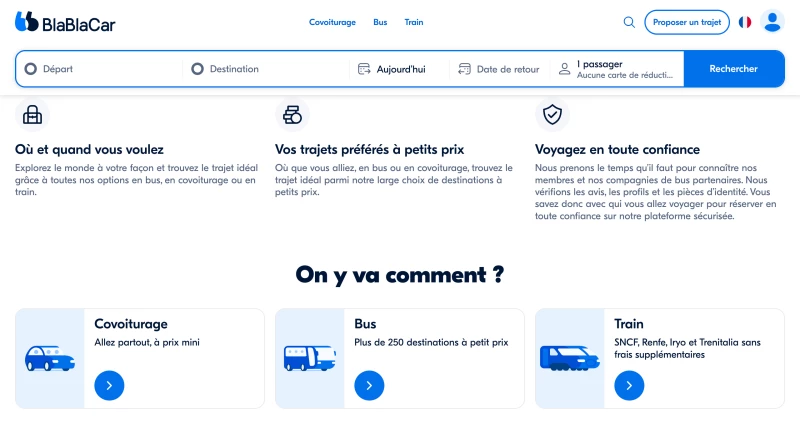800x424 pixels.
Task: Click text Plus de 250 destinations à petit prix
Action: coord(431,342)
